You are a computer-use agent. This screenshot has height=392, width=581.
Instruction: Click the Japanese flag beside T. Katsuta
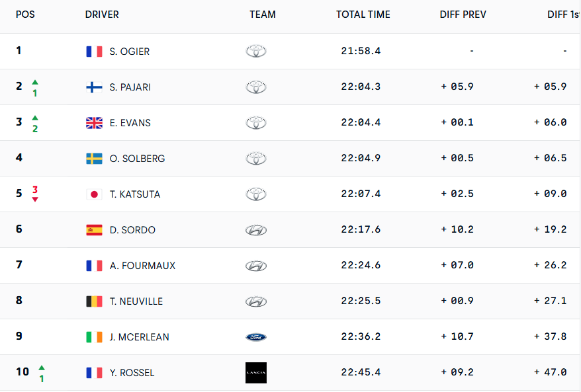tap(94, 194)
